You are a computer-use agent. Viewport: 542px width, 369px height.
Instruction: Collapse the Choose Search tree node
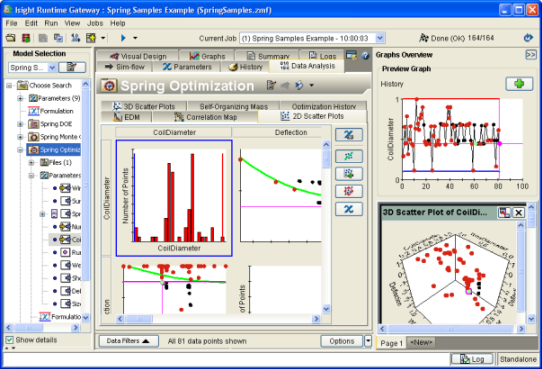tap(9, 85)
